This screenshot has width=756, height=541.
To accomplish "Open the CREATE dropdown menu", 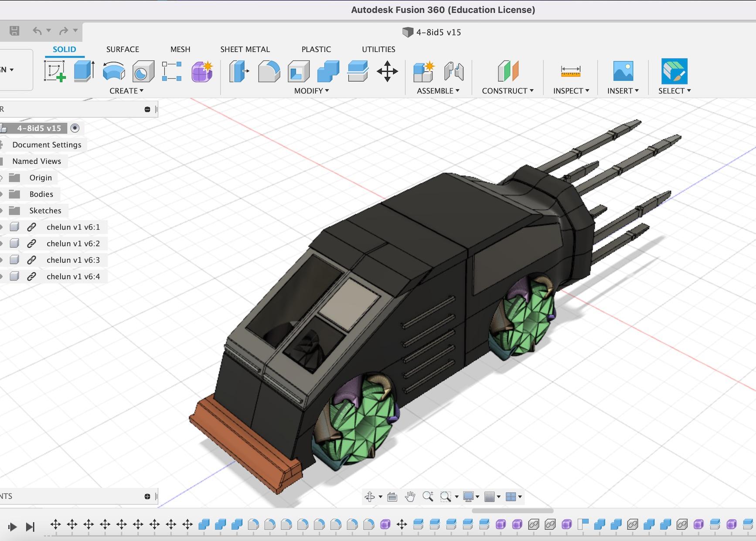I will click(126, 91).
